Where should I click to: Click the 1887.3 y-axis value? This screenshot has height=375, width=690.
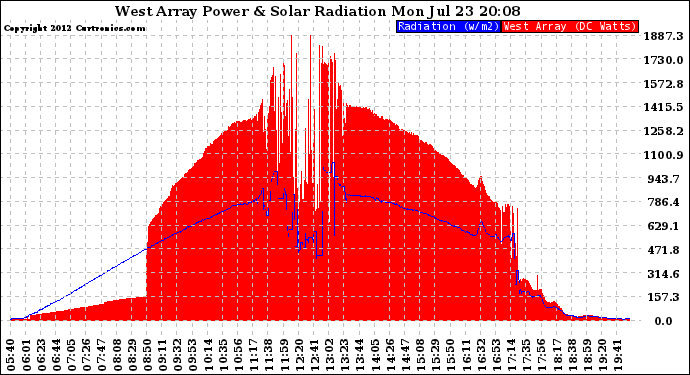(663, 36)
